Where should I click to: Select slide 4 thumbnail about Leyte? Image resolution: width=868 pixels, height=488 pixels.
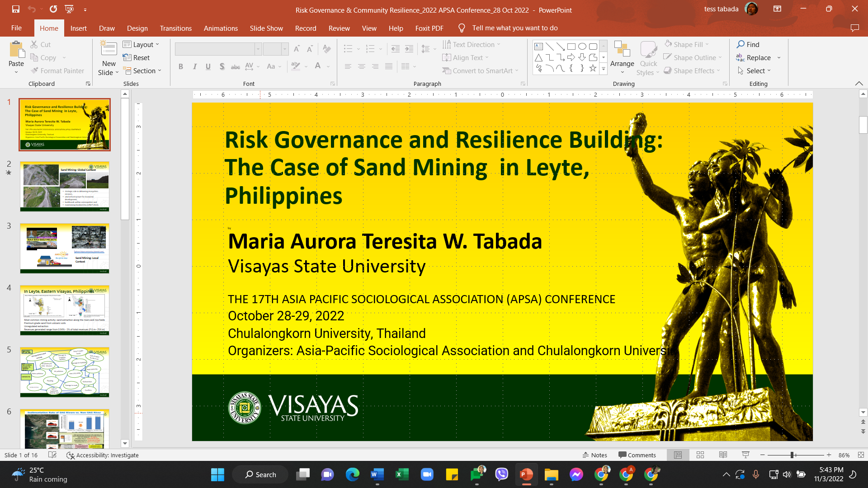coord(65,310)
